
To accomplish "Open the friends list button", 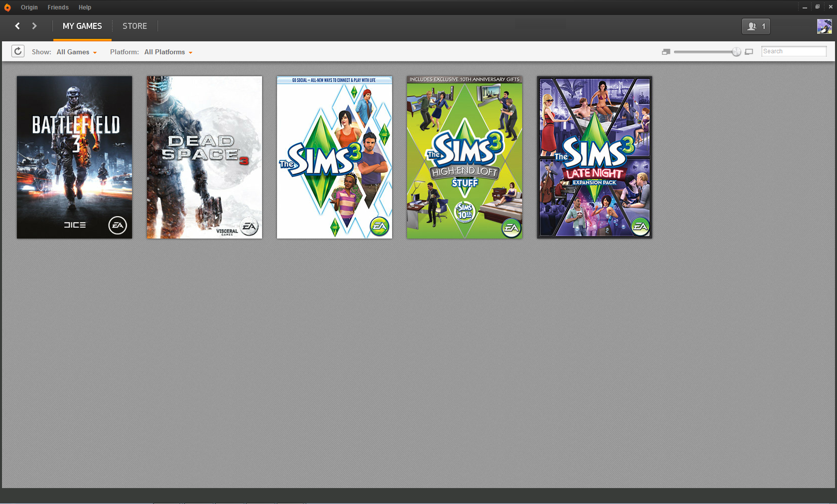I will [x=756, y=26].
